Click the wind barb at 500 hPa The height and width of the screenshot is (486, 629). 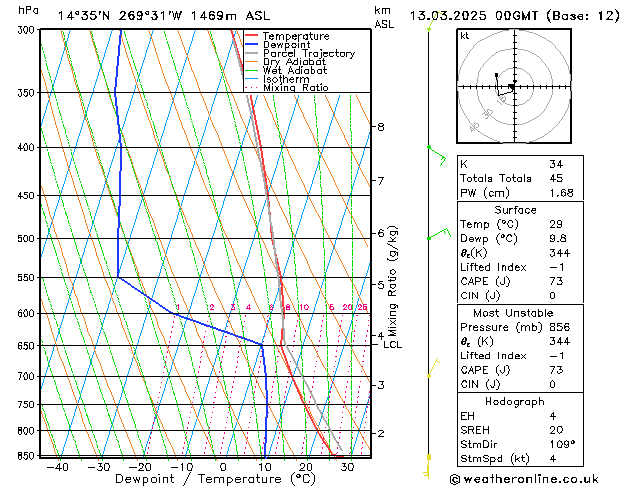(439, 234)
